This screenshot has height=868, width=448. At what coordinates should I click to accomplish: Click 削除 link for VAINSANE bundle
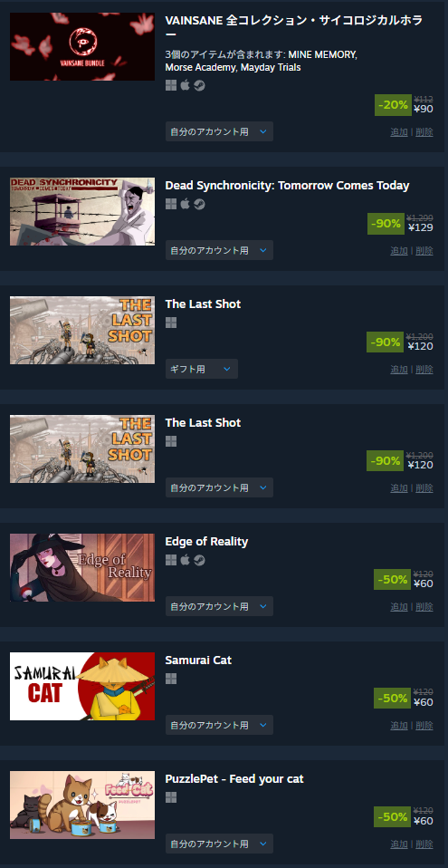pyautogui.click(x=424, y=131)
